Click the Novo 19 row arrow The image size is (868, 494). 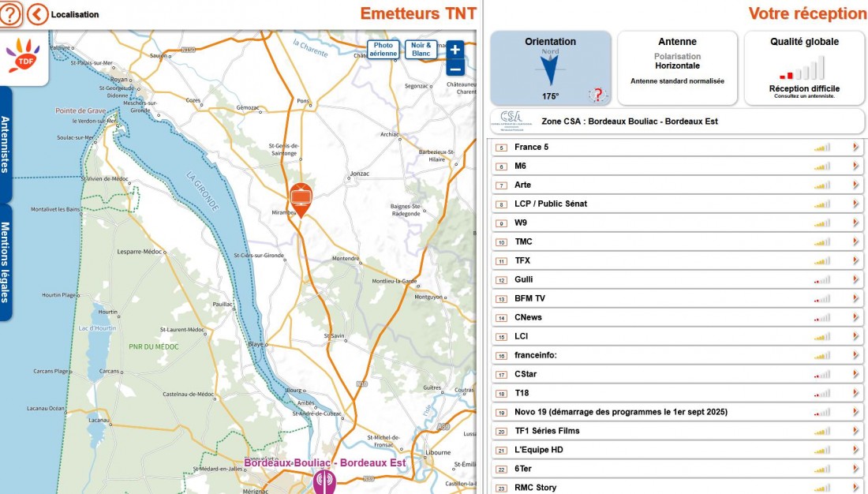pyautogui.click(x=855, y=412)
